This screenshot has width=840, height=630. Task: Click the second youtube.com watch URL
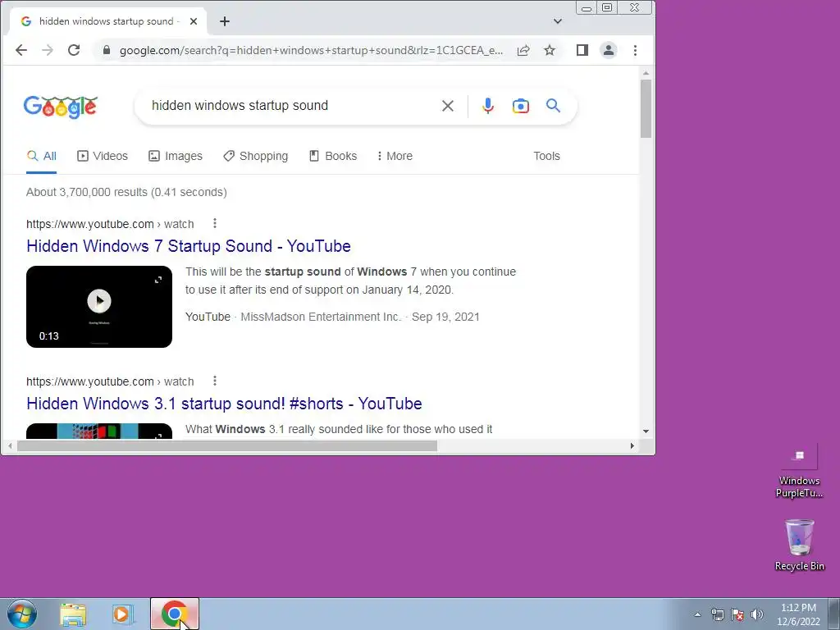click(x=110, y=381)
